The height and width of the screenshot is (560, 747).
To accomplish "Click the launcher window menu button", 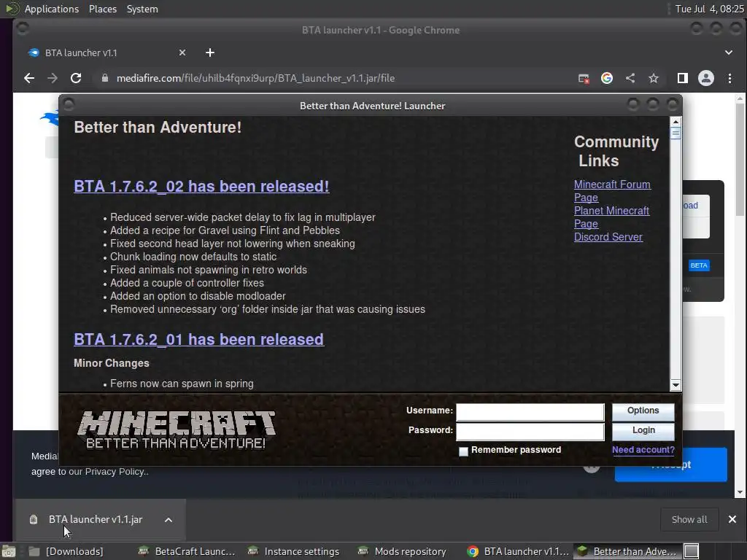I will pyautogui.click(x=69, y=104).
